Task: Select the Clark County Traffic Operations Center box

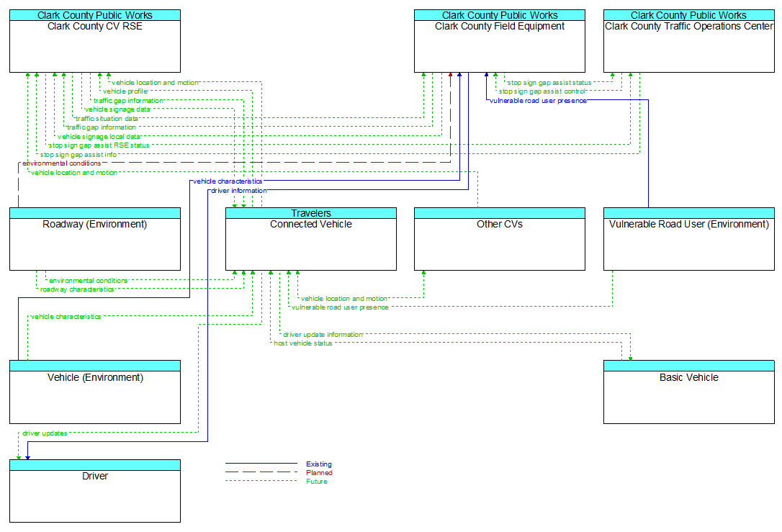Action: pos(688,41)
